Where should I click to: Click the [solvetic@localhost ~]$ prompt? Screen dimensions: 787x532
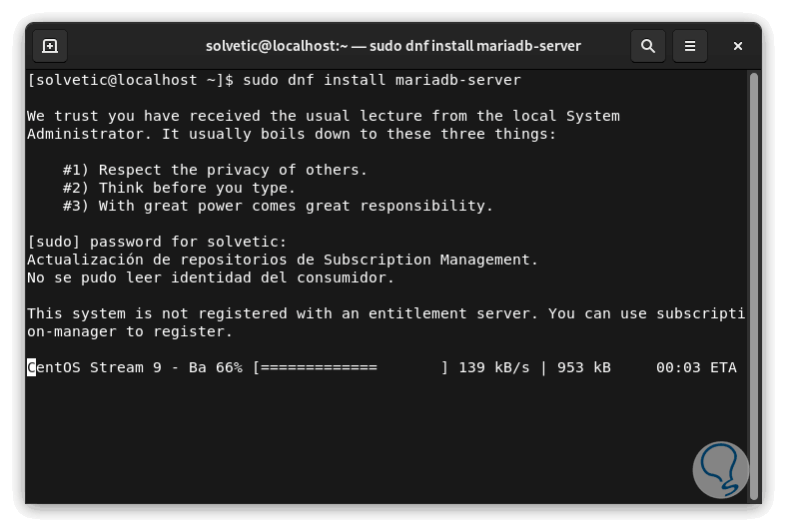coord(130,80)
